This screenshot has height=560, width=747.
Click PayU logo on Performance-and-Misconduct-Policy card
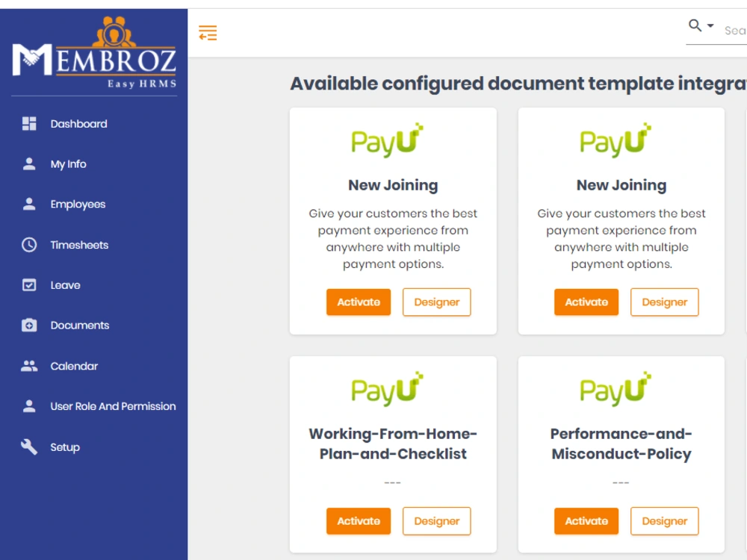[x=616, y=388]
